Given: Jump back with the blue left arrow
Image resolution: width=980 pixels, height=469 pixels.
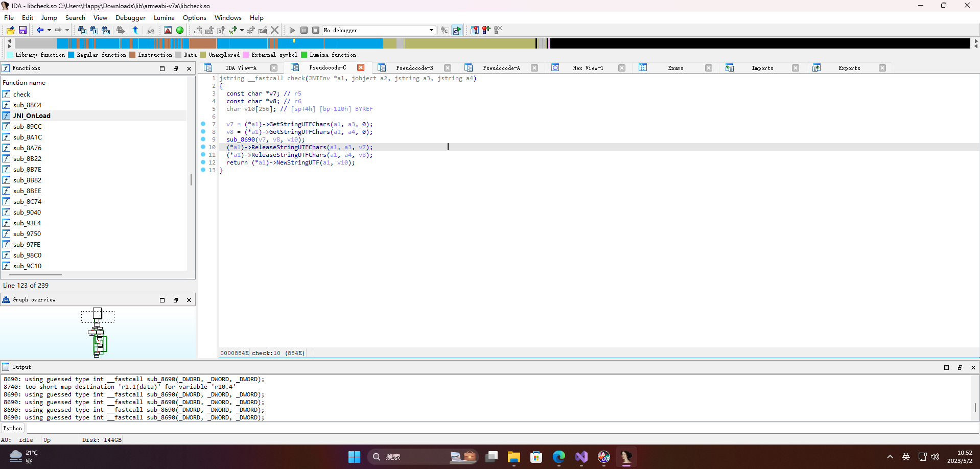Looking at the screenshot, I should pos(40,30).
